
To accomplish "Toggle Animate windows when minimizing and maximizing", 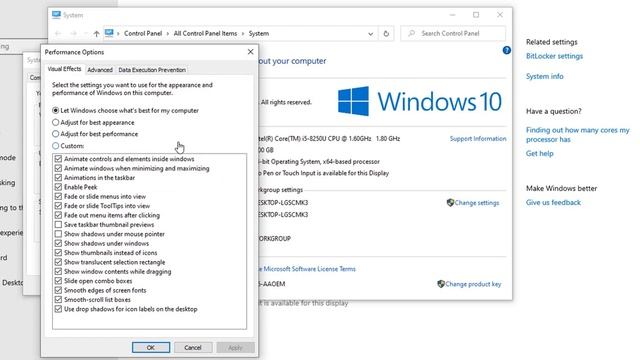I will [x=58, y=168].
